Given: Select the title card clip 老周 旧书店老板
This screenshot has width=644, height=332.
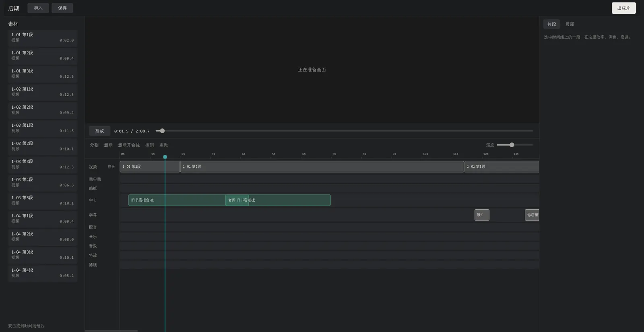Looking at the screenshot, I should (x=278, y=200).
